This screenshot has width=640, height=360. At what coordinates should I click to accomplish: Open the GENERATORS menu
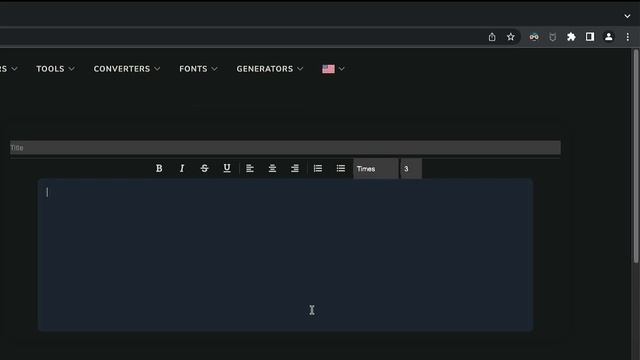point(270,69)
